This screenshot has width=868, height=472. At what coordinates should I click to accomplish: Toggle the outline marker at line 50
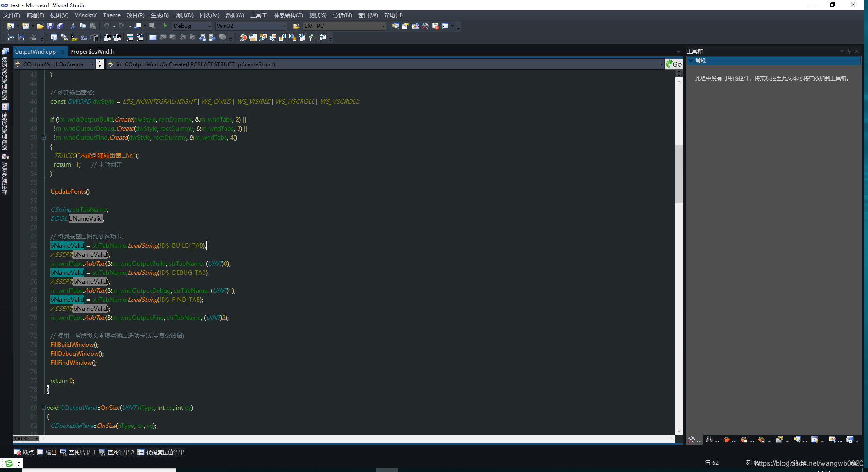tap(44, 137)
